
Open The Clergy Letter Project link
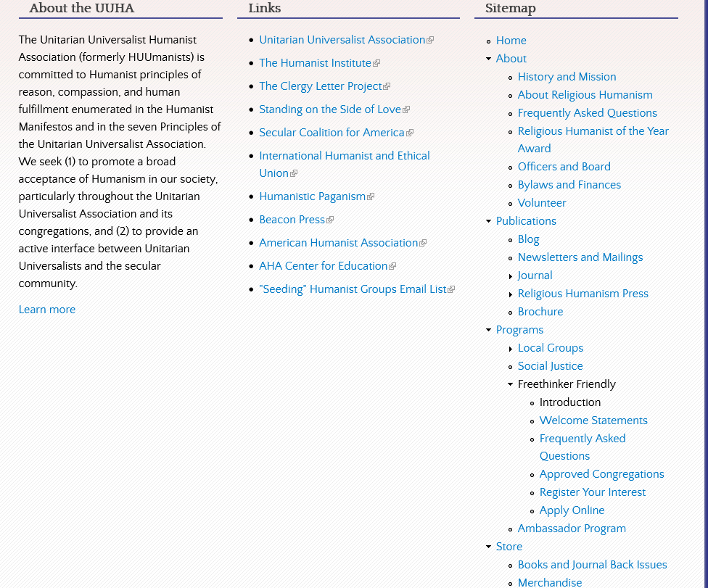coord(321,86)
